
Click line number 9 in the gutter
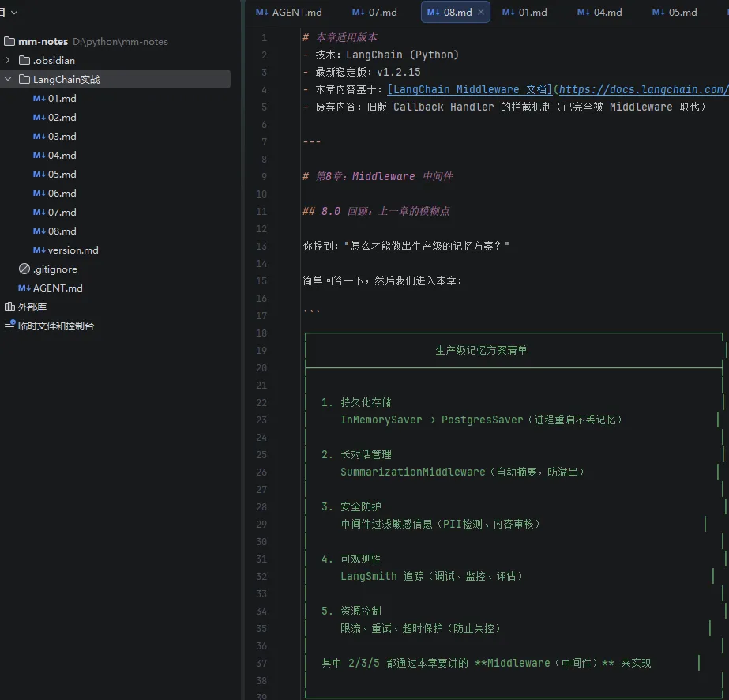tap(264, 177)
